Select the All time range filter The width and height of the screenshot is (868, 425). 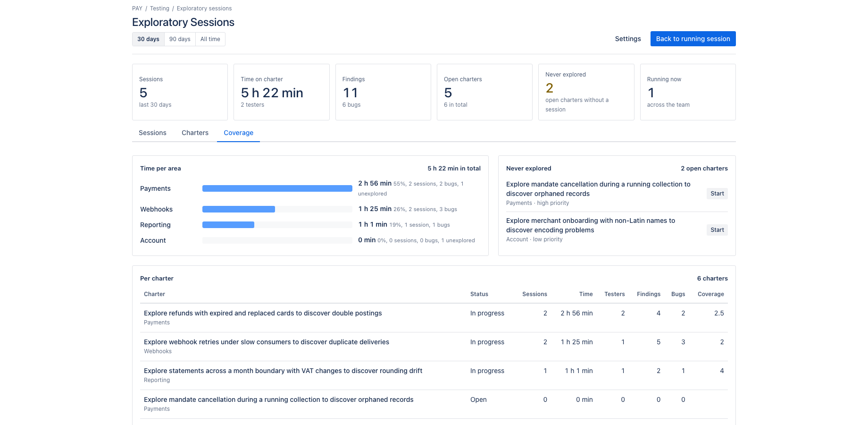pos(210,39)
